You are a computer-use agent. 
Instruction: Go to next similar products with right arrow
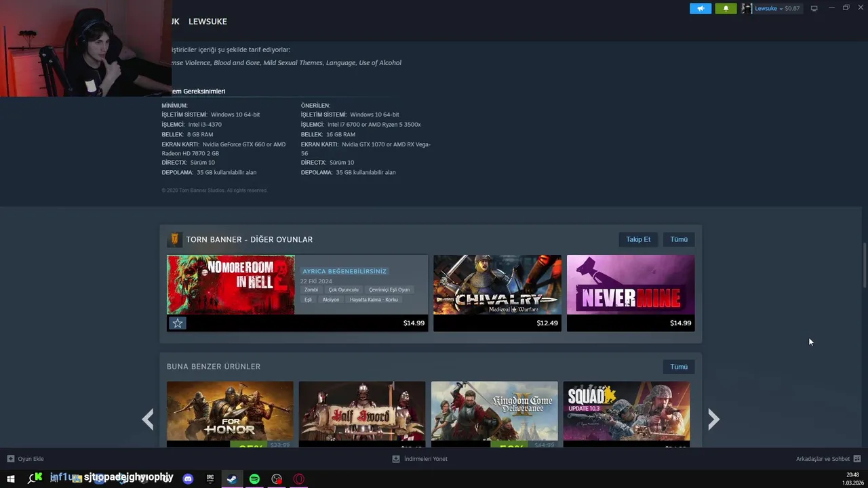[x=713, y=419]
